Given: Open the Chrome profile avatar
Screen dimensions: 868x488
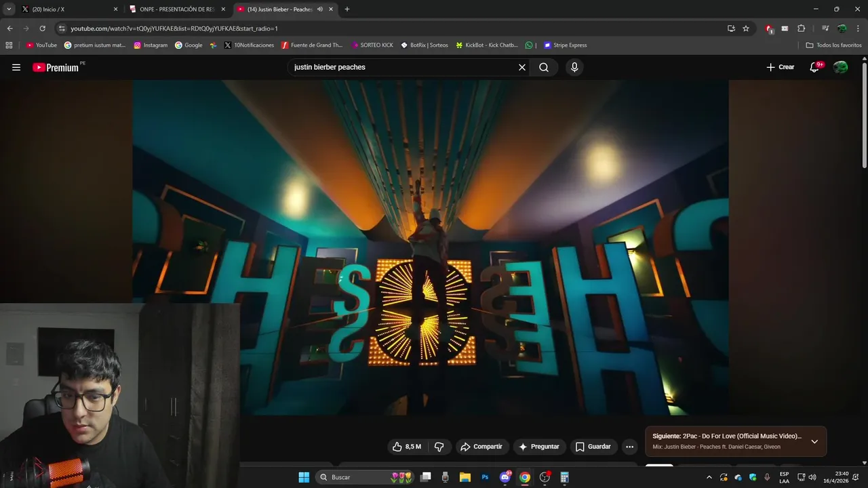Looking at the screenshot, I should (842, 28).
